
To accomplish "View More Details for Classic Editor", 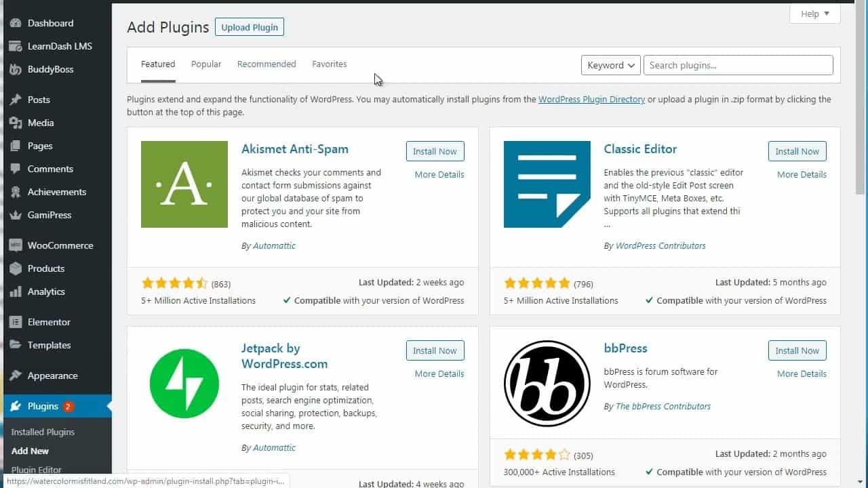I will click(802, 174).
